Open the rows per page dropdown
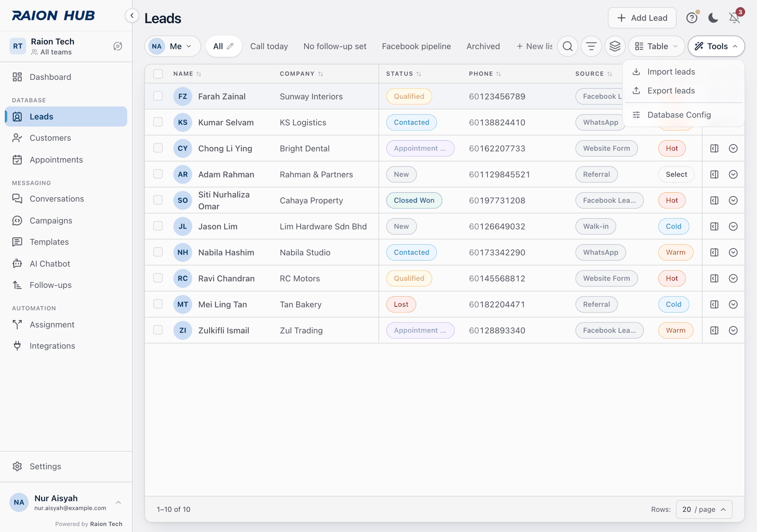The width and height of the screenshot is (757, 532). coord(704,509)
